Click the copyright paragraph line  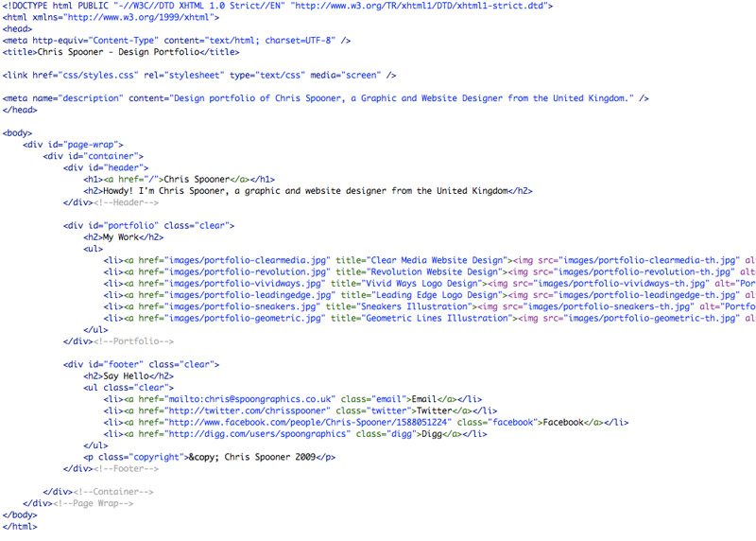(209, 458)
